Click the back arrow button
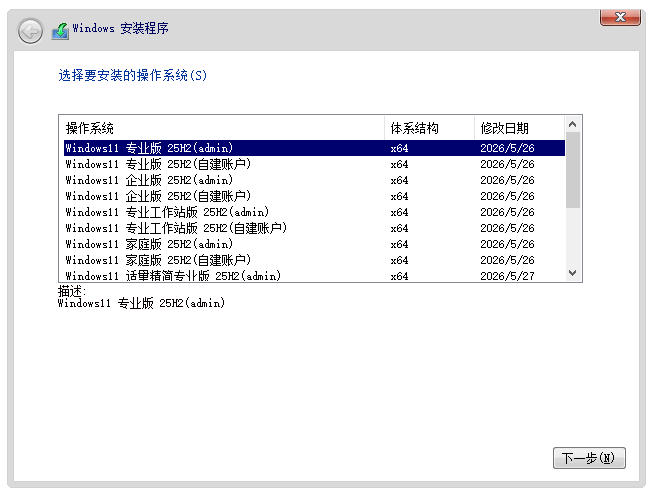This screenshot has width=657, height=498. 30,31
